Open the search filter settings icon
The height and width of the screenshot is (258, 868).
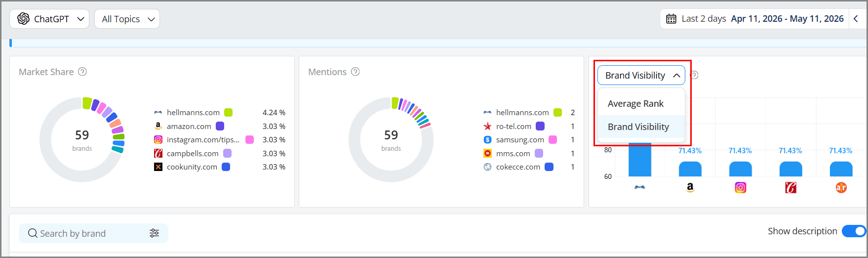(155, 233)
